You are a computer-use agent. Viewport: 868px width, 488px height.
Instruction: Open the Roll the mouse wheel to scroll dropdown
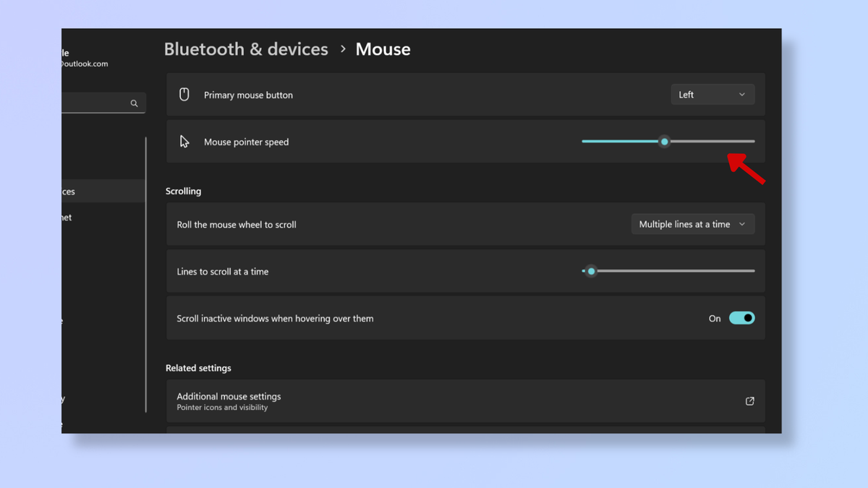coord(692,224)
